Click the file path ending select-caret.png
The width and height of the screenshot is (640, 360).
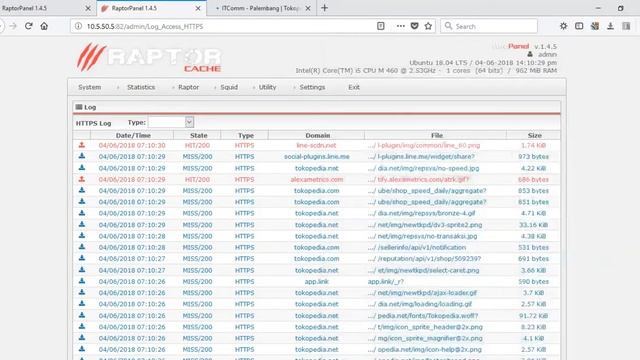click(x=424, y=270)
